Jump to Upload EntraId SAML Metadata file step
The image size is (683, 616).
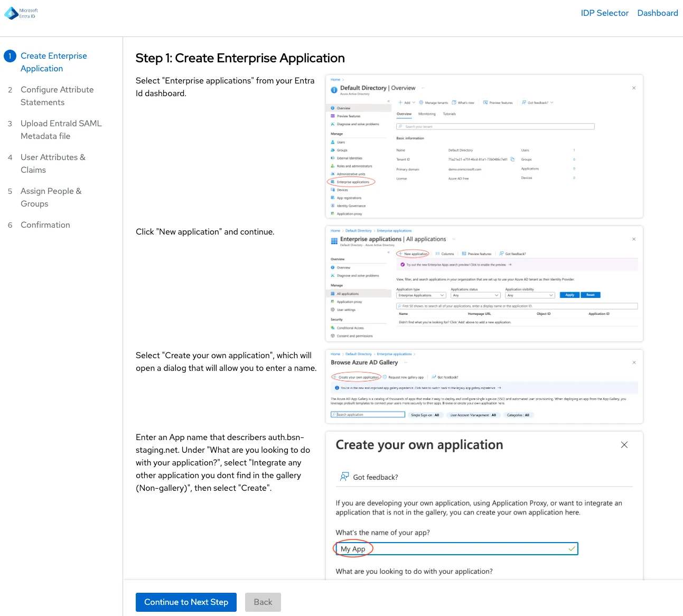61,130
